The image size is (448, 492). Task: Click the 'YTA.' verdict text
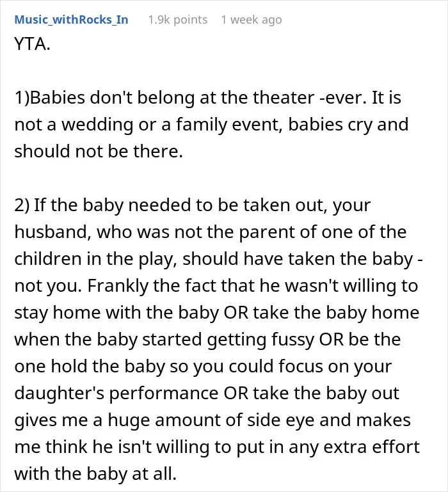coord(33,44)
